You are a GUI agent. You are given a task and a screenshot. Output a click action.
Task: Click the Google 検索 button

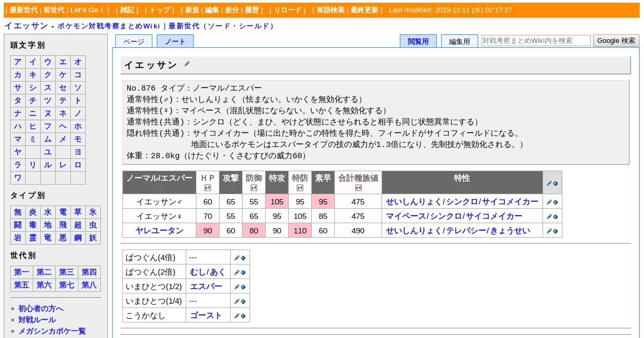pyautogui.click(x=616, y=41)
